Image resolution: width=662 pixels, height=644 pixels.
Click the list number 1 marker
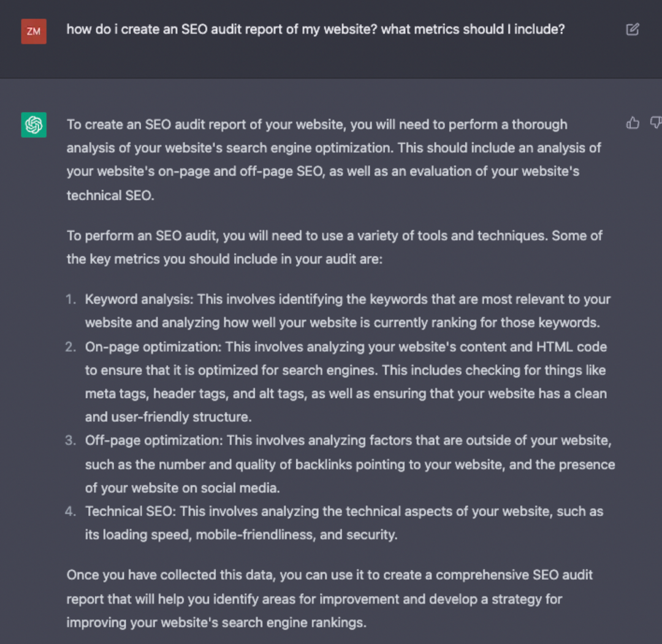coord(71,300)
